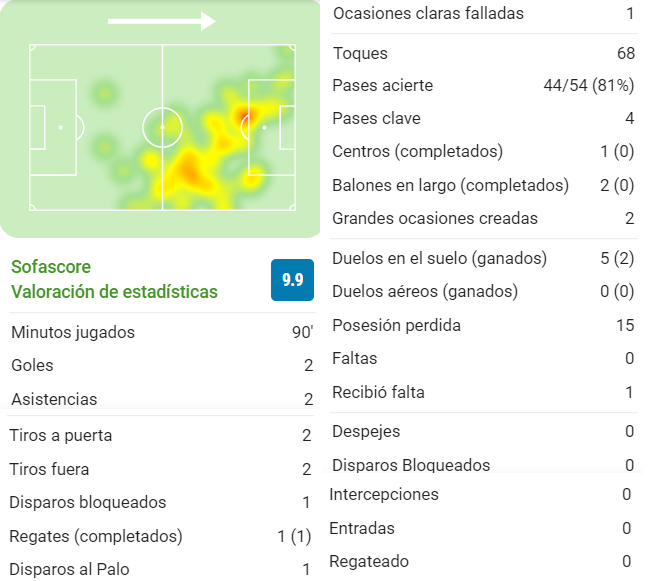The image size is (650, 581).
Task: Click the Grandes ocasiones creadas row
Action: (484, 218)
